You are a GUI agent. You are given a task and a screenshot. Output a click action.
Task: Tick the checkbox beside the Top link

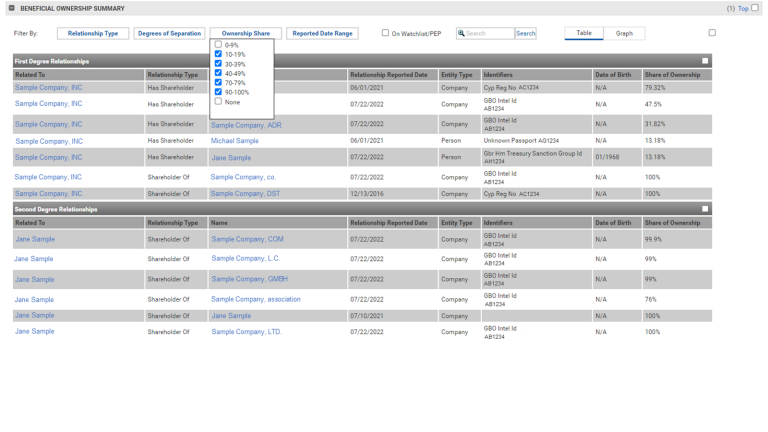[755, 8]
